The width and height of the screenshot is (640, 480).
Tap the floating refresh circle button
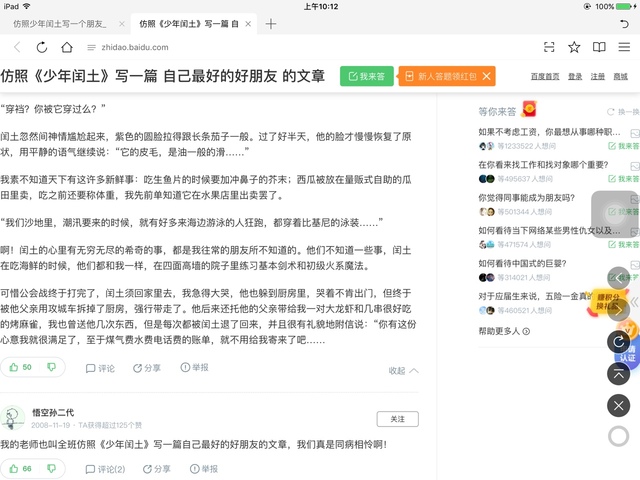pyautogui.click(x=619, y=341)
